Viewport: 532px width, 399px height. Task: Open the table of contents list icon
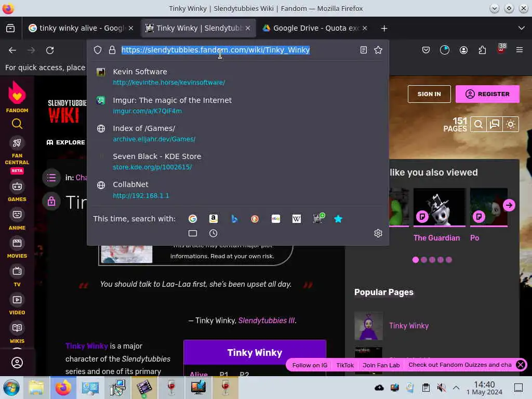pyautogui.click(x=51, y=178)
